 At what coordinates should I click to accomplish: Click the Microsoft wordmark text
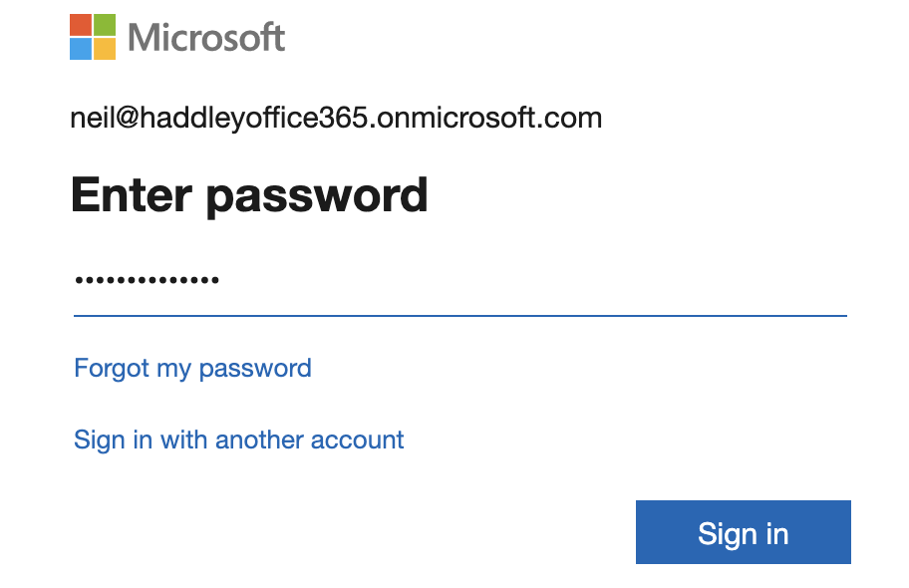tap(207, 38)
